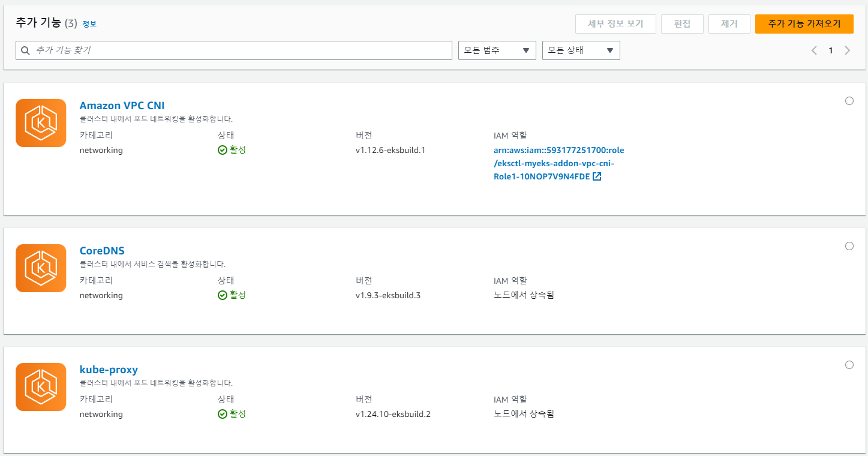Screen dimensions: 868x456
Task: Click 상태 label in the kube-proxy card
Action: [226, 400]
